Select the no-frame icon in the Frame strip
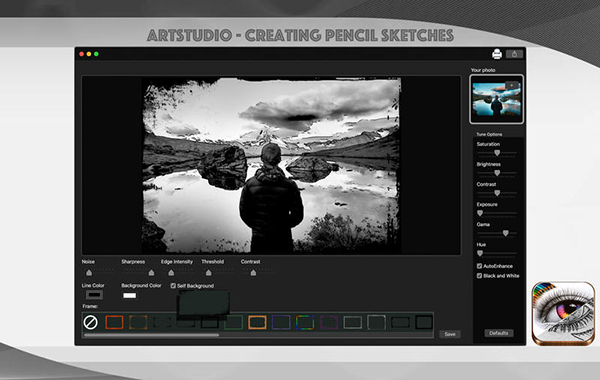 (x=90, y=322)
